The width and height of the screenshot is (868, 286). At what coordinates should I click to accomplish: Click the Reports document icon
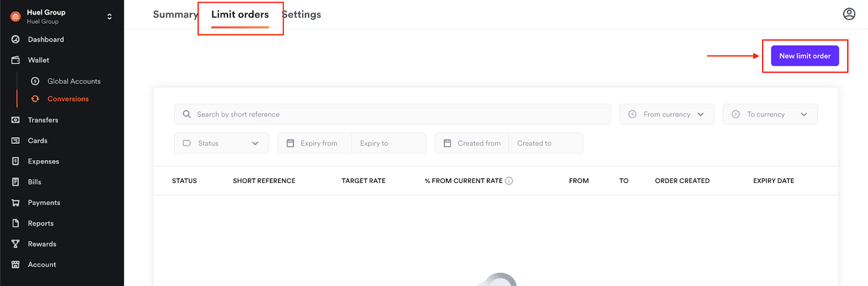click(16, 223)
